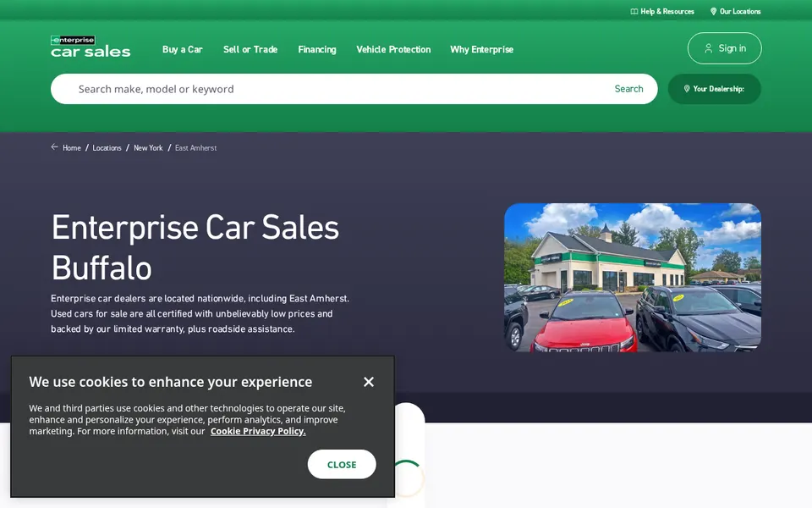The width and height of the screenshot is (812, 508).
Task: Go to New York breadcrumb link
Action: click(x=148, y=147)
